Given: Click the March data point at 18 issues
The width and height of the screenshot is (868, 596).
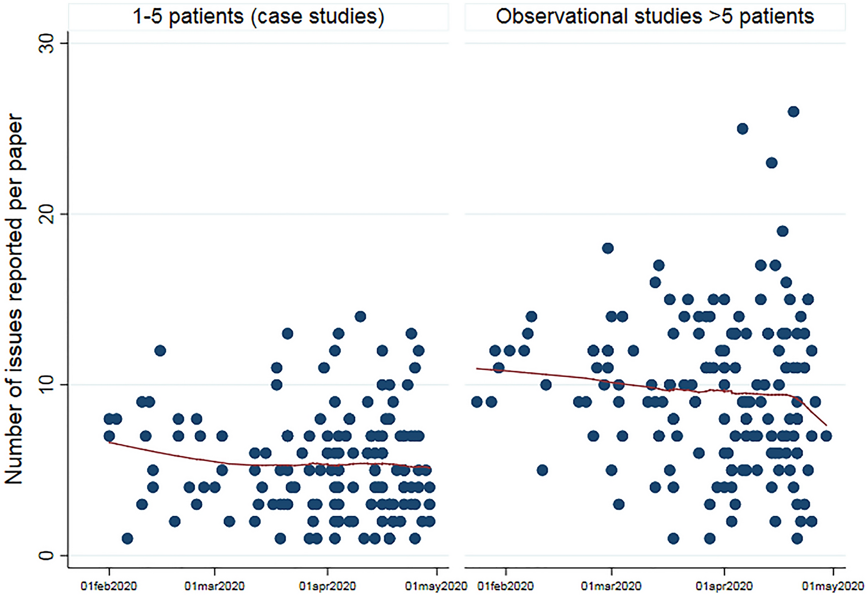Looking at the screenshot, I should tap(608, 249).
